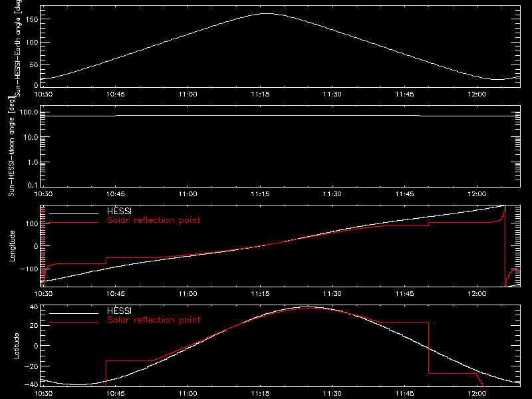Click the Longitude axis title
The image size is (532, 399).
[12, 246]
